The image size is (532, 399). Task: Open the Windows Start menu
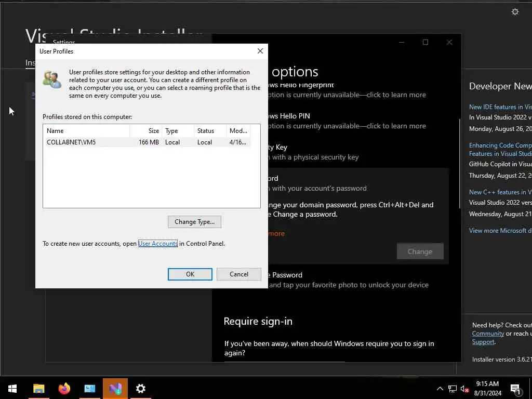coord(12,389)
